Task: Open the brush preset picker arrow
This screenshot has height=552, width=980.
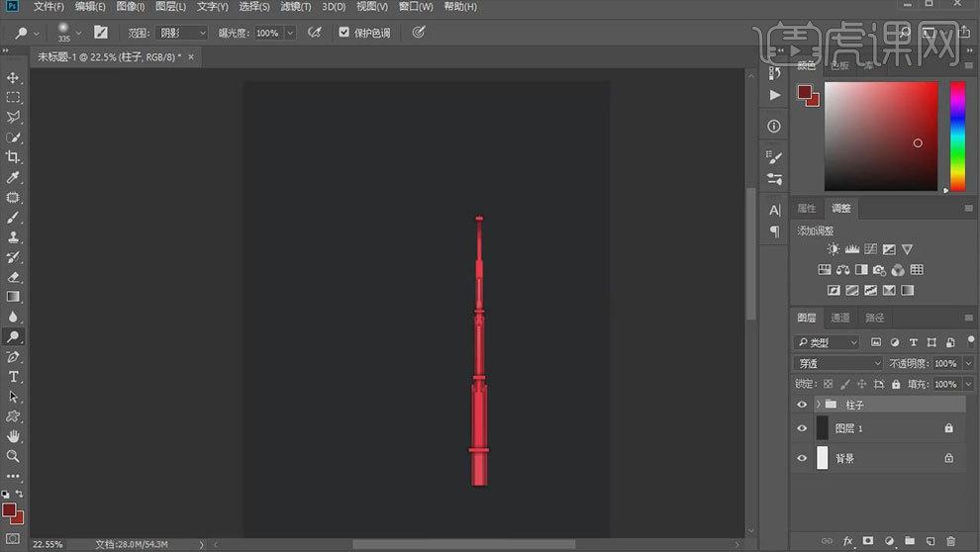Action: (x=79, y=33)
